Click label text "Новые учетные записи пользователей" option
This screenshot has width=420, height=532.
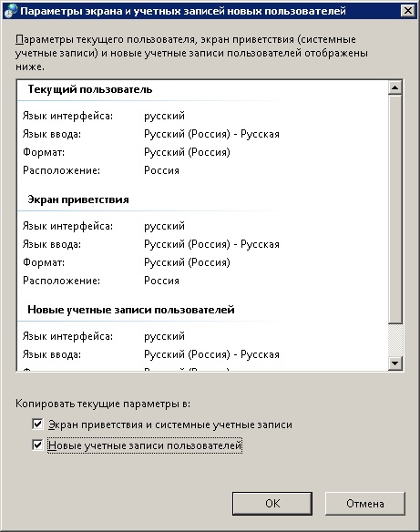145,445
